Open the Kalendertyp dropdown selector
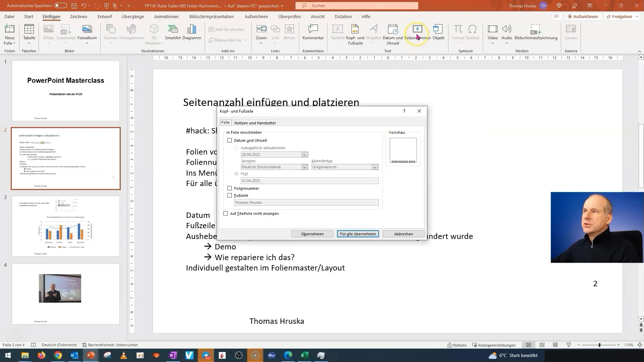 pyautogui.click(x=376, y=167)
